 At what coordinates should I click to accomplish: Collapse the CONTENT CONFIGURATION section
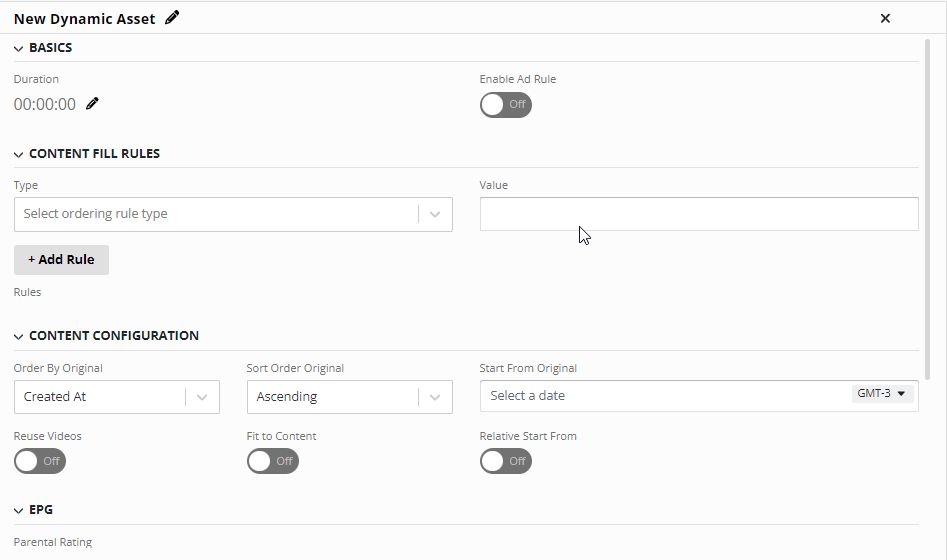click(x=18, y=336)
